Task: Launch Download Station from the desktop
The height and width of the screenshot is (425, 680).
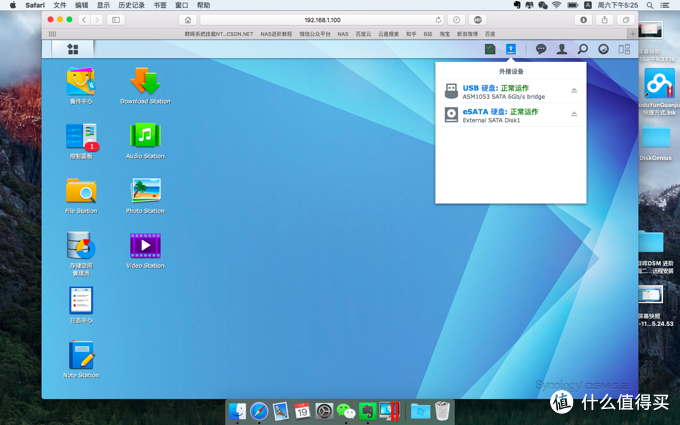Action: (x=145, y=82)
